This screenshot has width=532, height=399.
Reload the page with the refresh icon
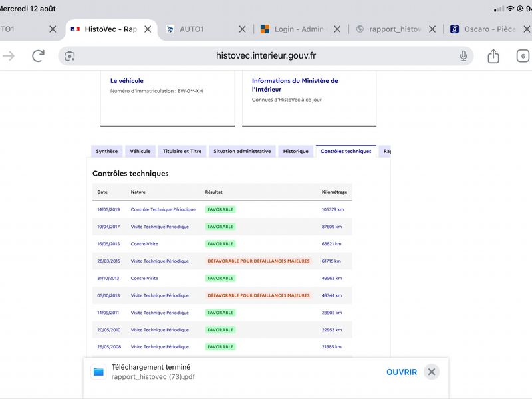tap(38, 56)
